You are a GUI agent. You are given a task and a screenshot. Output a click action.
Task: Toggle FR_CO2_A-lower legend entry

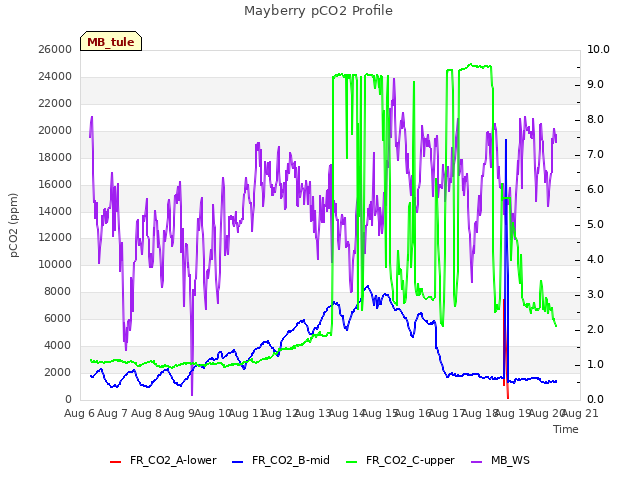(x=163, y=460)
